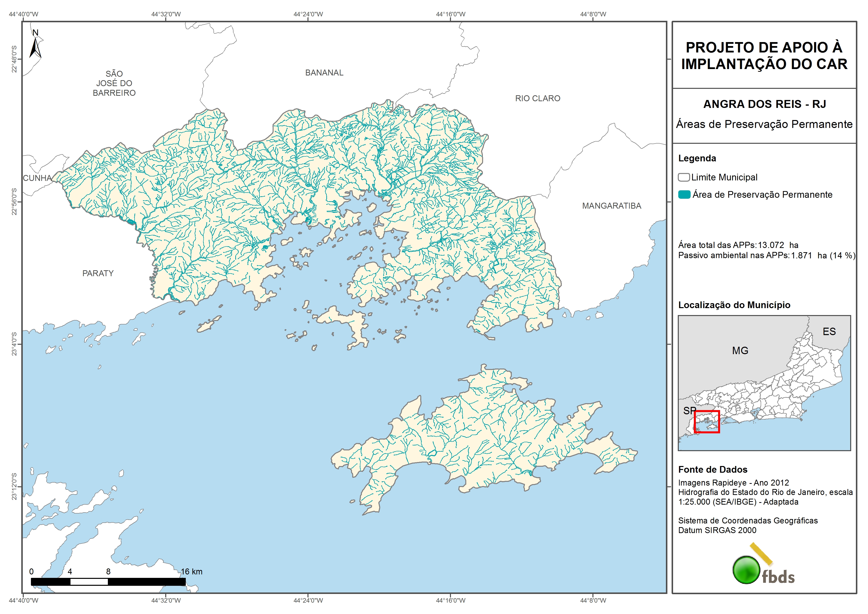Click the MG label in inset map
Image resolution: width=868 pixels, height=614 pixels.
coord(740,351)
